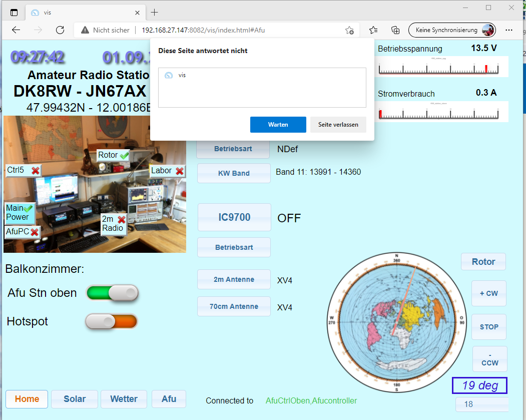Click the 09:27:42 clock display
526x420 pixels.
click(x=37, y=57)
